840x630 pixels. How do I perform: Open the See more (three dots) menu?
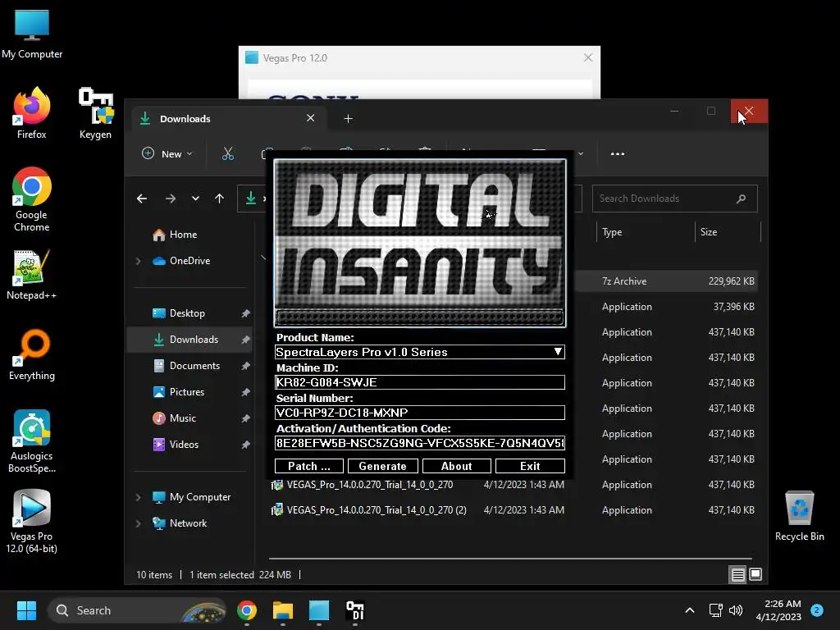tap(617, 154)
